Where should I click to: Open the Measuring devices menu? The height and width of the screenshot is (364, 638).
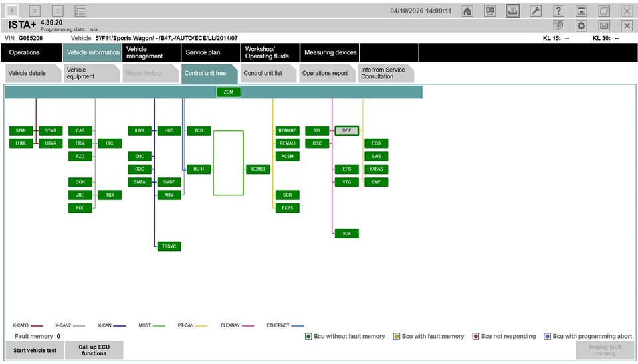(x=330, y=52)
